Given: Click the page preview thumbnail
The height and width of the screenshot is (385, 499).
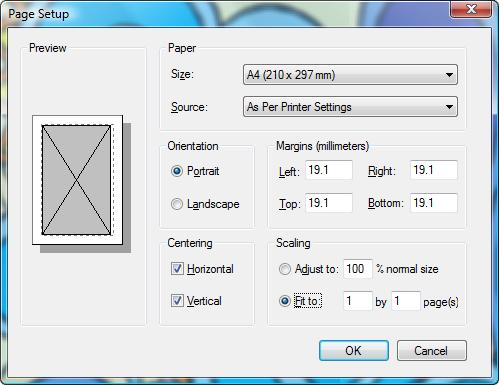Looking at the screenshot, I should click(x=77, y=180).
